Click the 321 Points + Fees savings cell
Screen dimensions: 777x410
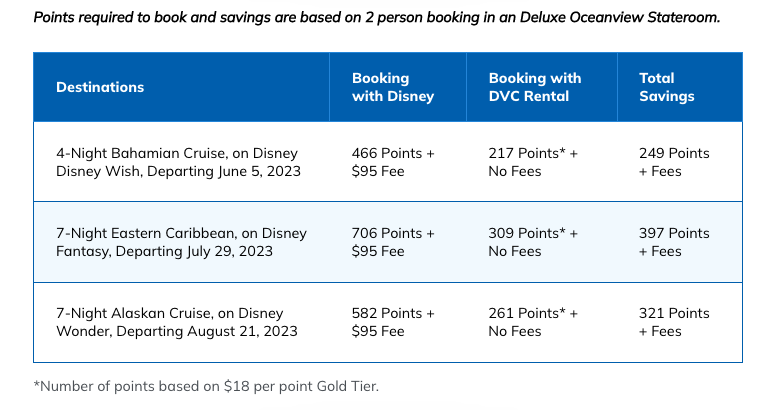click(x=674, y=322)
